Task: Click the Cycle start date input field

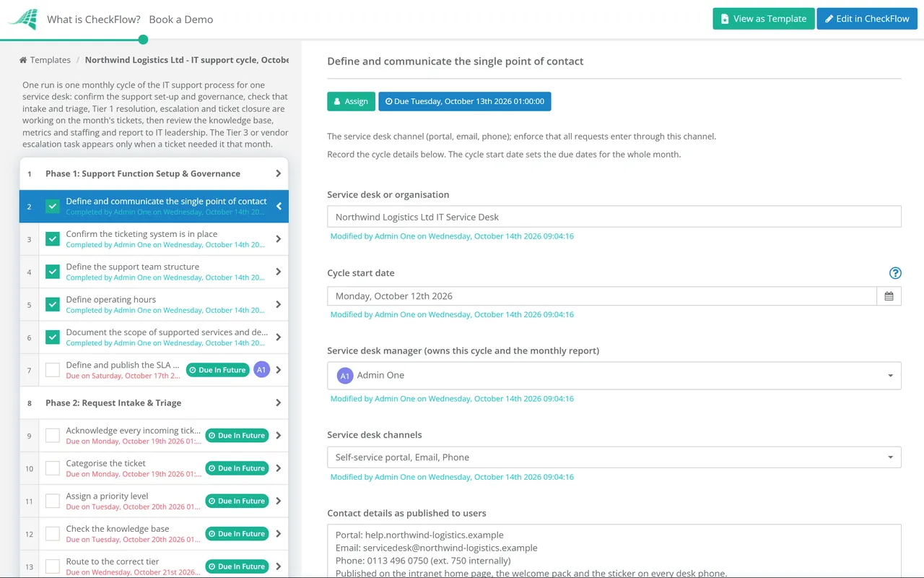Action: 602,296
